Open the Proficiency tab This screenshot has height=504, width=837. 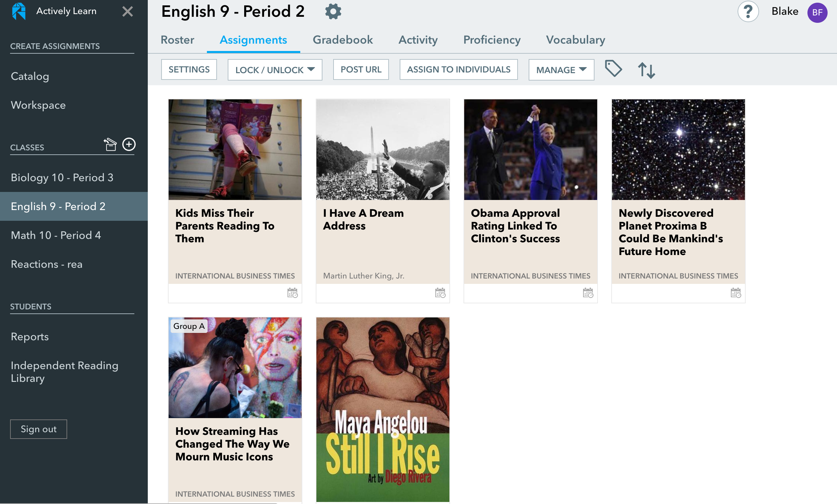(491, 40)
